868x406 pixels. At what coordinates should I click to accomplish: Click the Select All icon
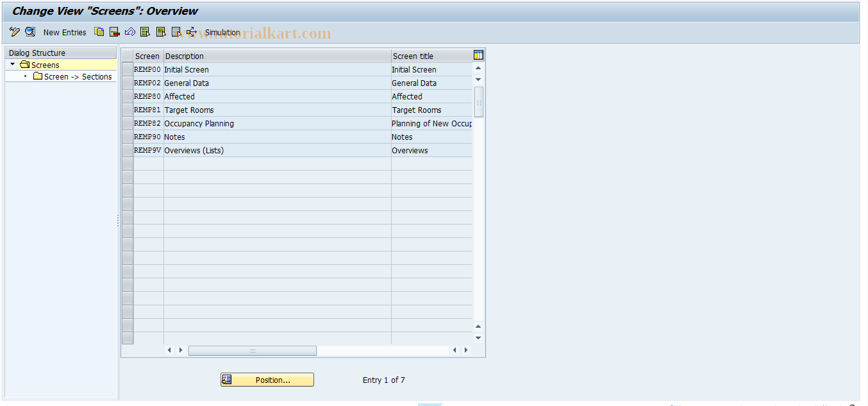[146, 31]
